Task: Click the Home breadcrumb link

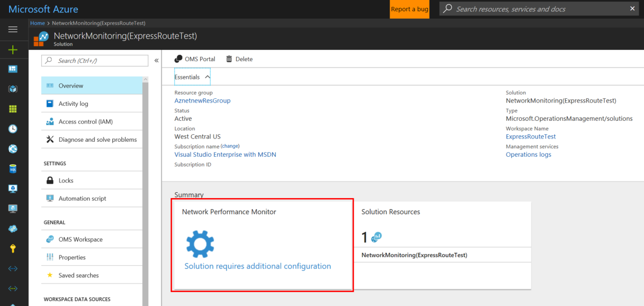Action: point(38,23)
